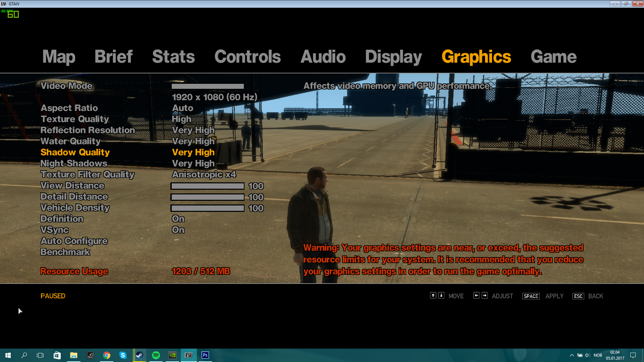The height and width of the screenshot is (362, 644).
Task: Click the 1203 / 512 MB value
Action: (x=201, y=271)
